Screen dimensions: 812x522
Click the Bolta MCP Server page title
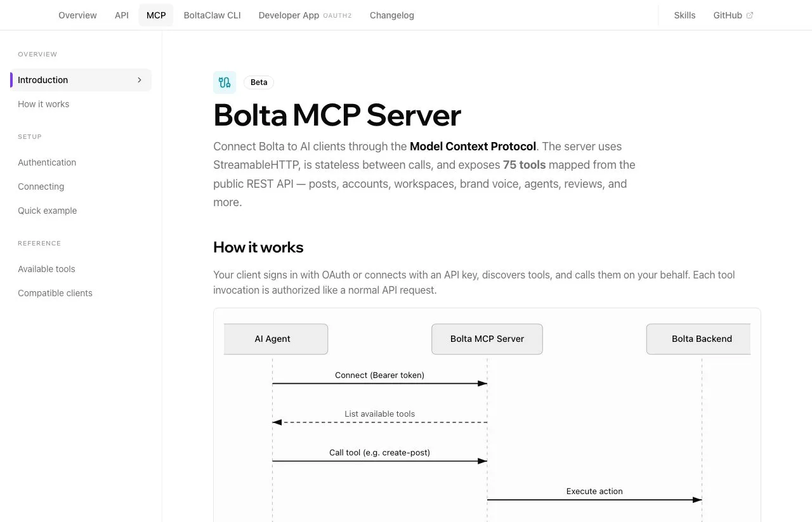pyautogui.click(x=337, y=115)
